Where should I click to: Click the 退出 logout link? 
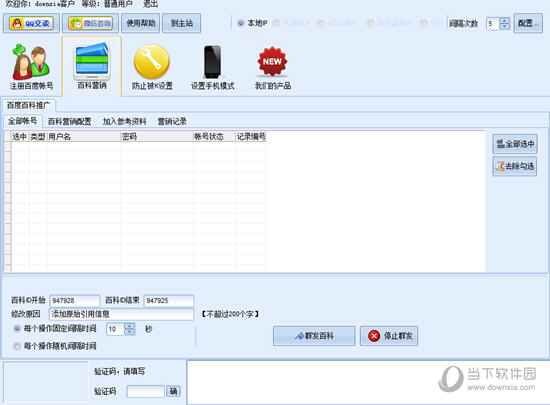coord(150,4)
